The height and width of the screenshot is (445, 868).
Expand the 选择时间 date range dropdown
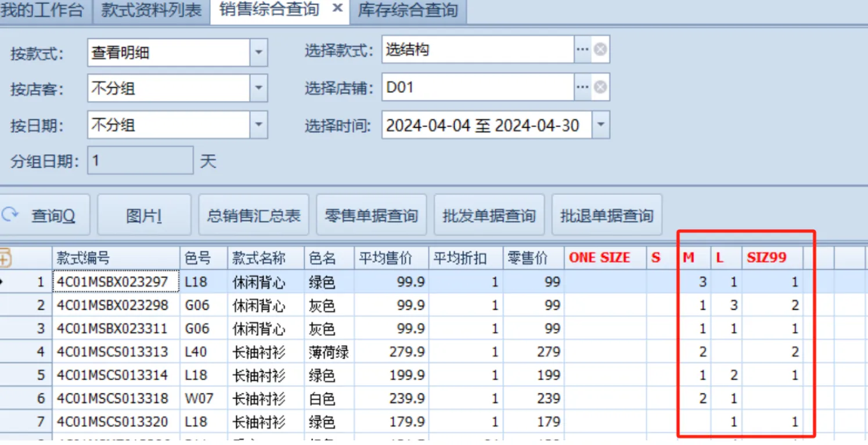600,125
